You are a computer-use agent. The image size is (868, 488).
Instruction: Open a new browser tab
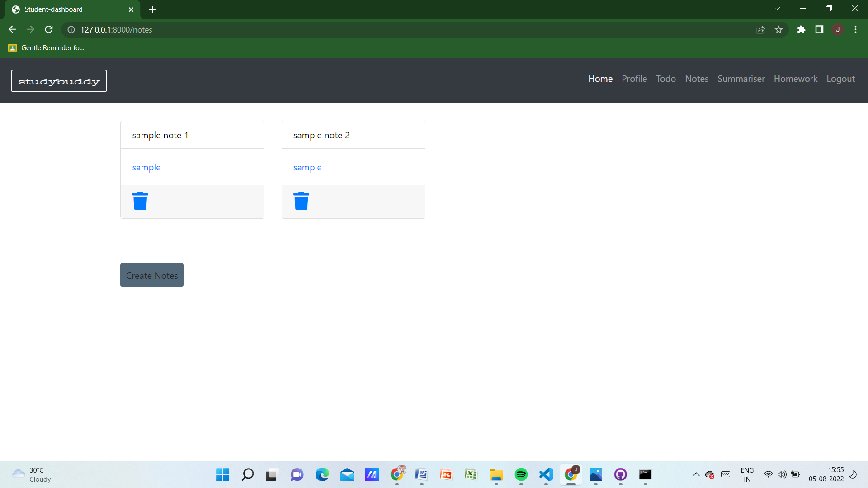point(152,9)
